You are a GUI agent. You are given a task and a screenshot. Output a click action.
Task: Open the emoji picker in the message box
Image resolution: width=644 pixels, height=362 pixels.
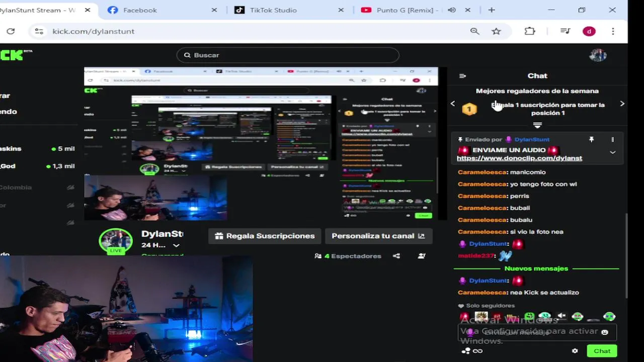pyautogui.click(x=605, y=332)
